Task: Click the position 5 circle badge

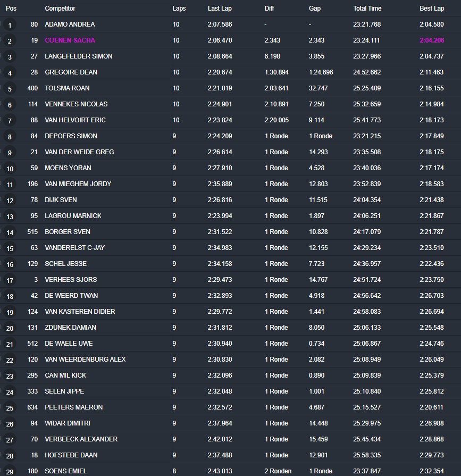Action: (x=10, y=89)
